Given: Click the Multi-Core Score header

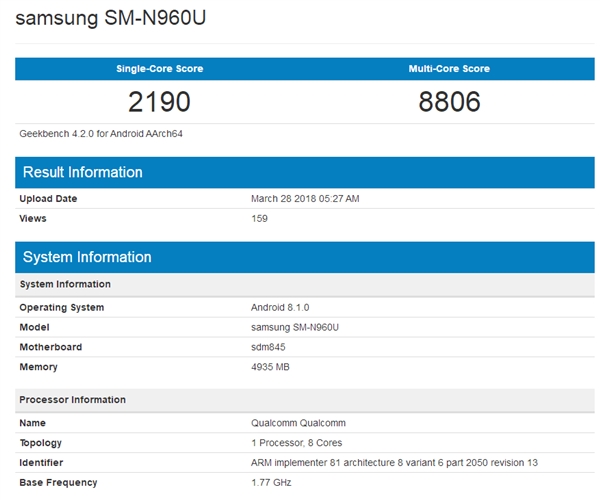Looking at the screenshot, I should point(449,69).
